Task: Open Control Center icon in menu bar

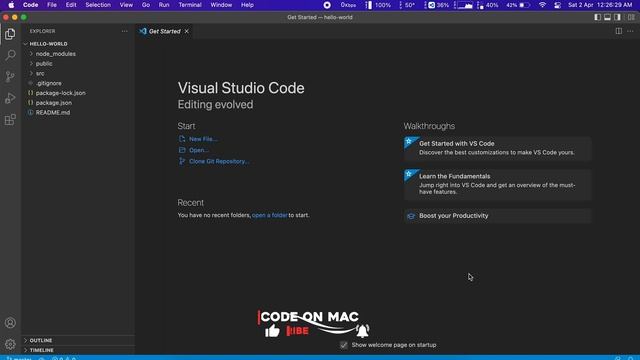Action: click(558, 5)
